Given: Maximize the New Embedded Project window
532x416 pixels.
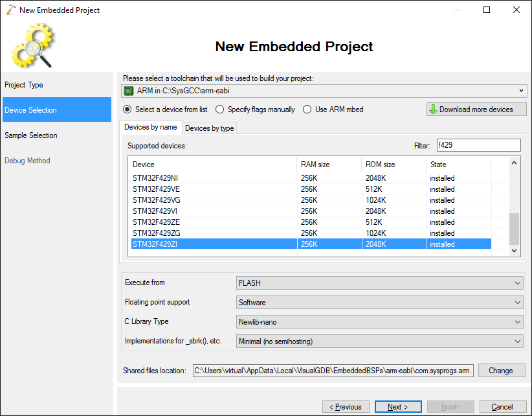Looking at the screenshot, I should click(x=487, y=10).
